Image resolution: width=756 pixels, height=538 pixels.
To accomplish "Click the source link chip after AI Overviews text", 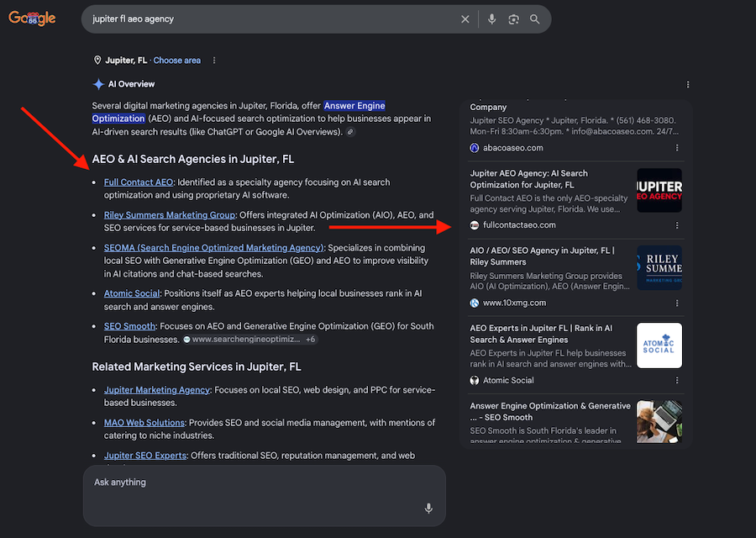I will click(351, 132).
